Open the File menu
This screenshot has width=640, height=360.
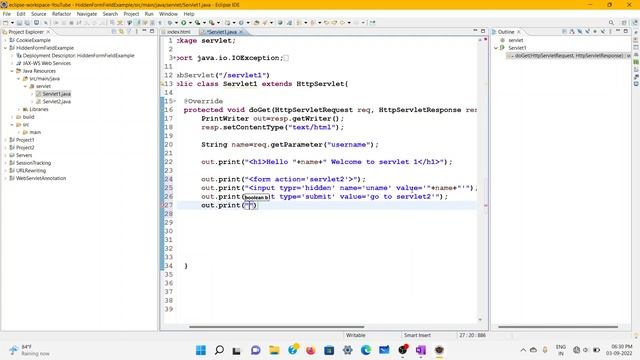point(7,14)
